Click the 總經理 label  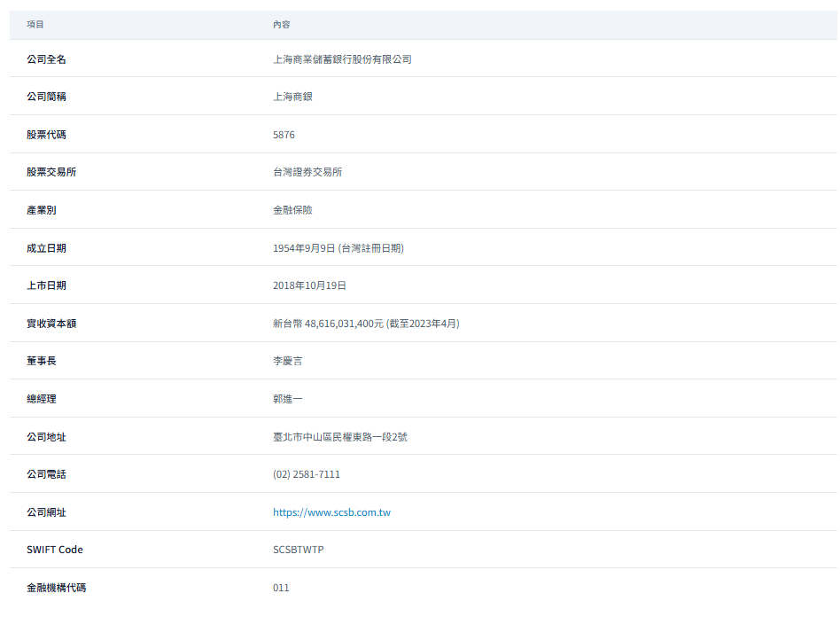point(42,399)
